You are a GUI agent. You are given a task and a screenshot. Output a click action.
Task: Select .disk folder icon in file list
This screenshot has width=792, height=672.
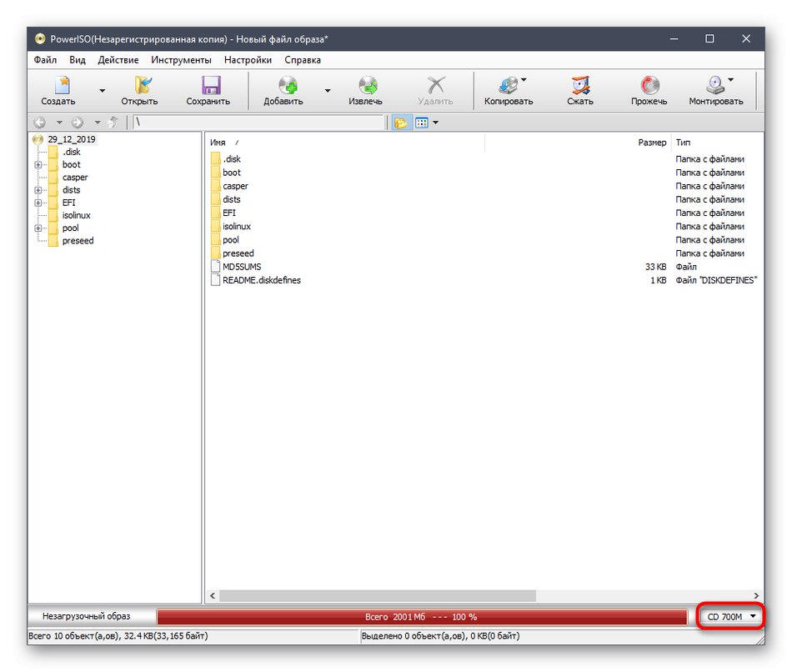tap(216, 158)
